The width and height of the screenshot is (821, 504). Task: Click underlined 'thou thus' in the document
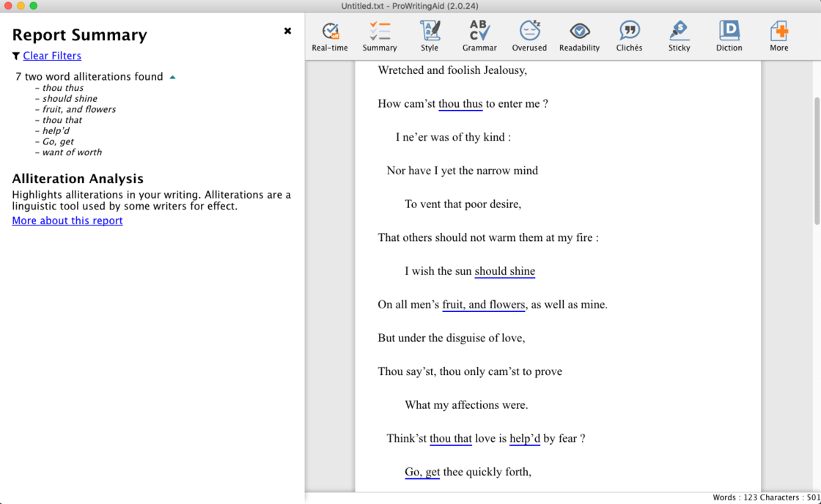pos(460,103)
